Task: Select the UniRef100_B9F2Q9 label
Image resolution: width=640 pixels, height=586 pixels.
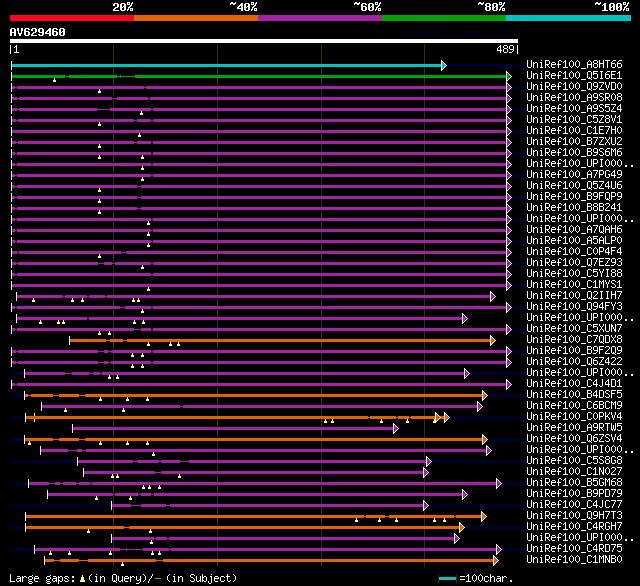Action: pyautogui.click(x=574, y=351)
